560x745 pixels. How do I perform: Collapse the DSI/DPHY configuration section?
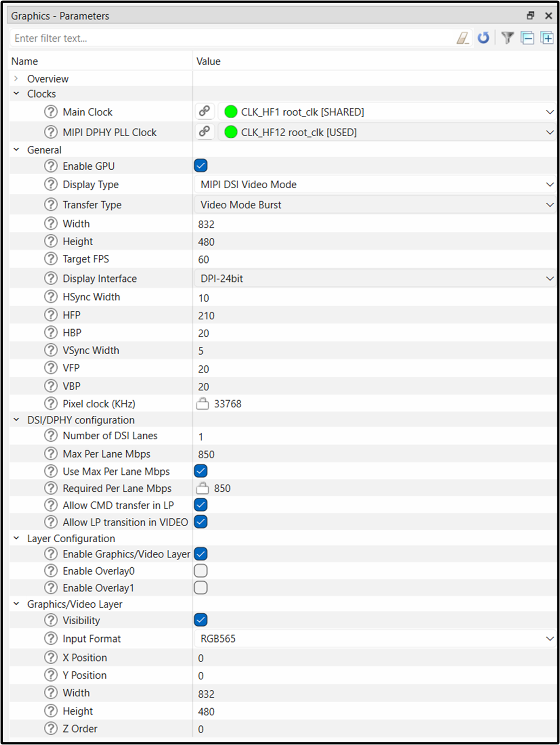pos(16,420)
